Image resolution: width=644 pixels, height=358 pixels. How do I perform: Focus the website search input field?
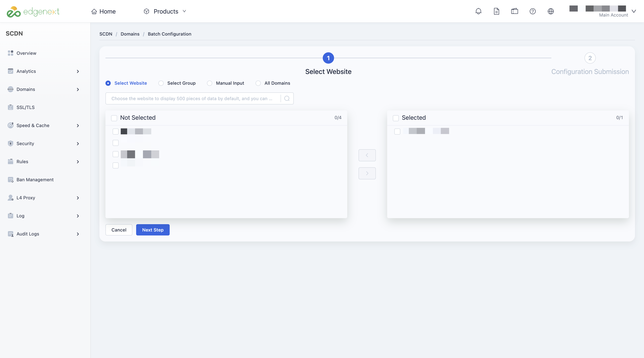coord(193,98)
